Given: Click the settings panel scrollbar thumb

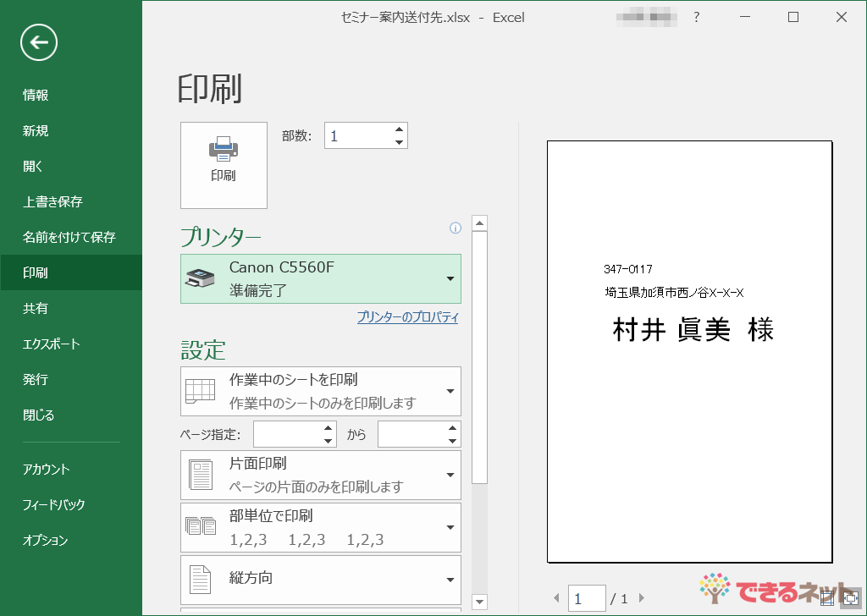Looking at the screenshot, I should pyautogui.click(x=479, y=357).
